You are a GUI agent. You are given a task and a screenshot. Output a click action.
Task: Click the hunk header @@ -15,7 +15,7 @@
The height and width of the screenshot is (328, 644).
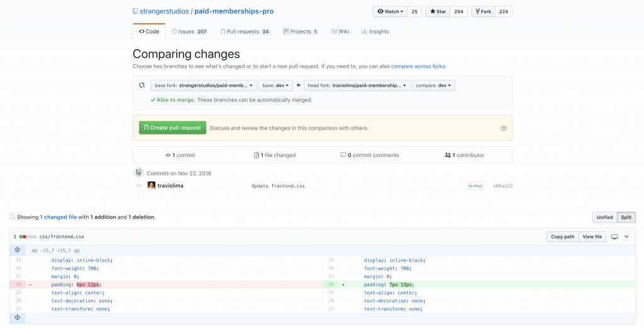tap(55, 251)
